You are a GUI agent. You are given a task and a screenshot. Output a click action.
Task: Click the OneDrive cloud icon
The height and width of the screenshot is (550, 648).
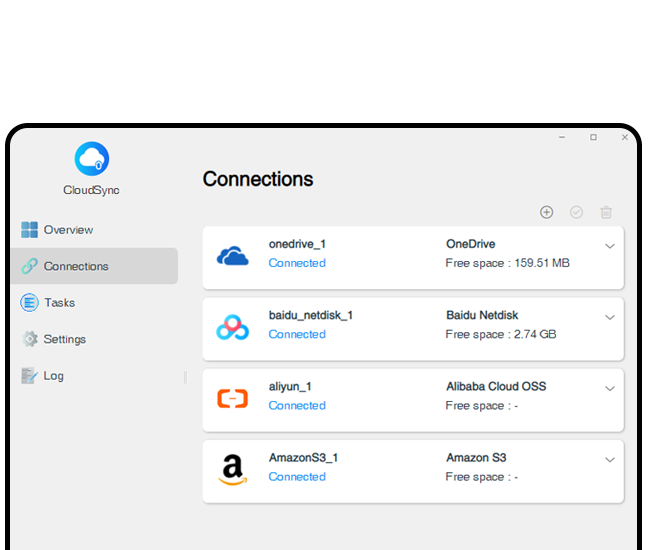233,256
